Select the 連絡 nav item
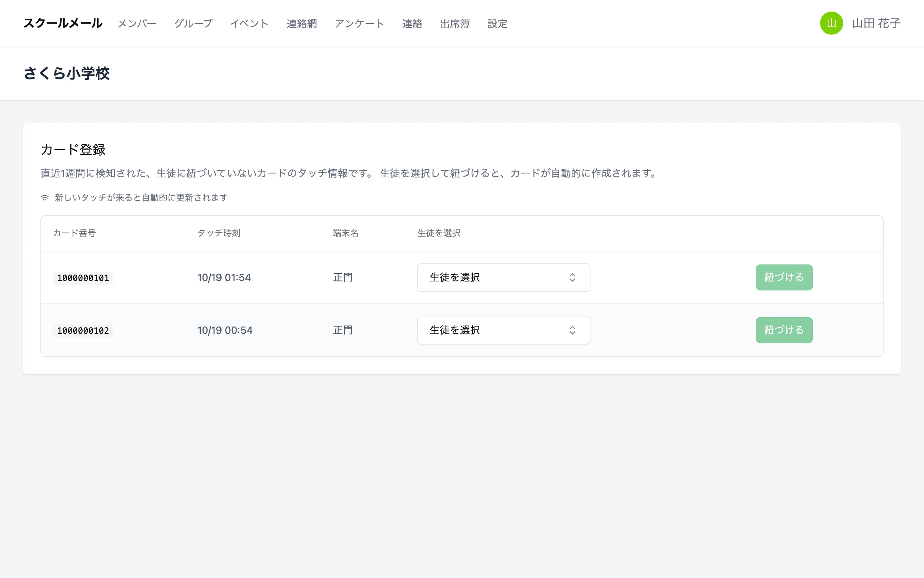The image size is (924, 578). (x=412, y=24)
